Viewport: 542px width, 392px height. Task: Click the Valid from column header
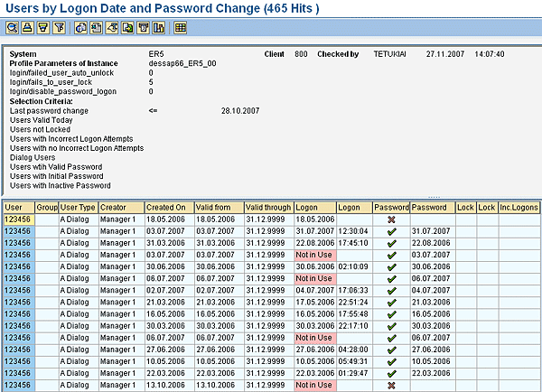coord(217,207)
